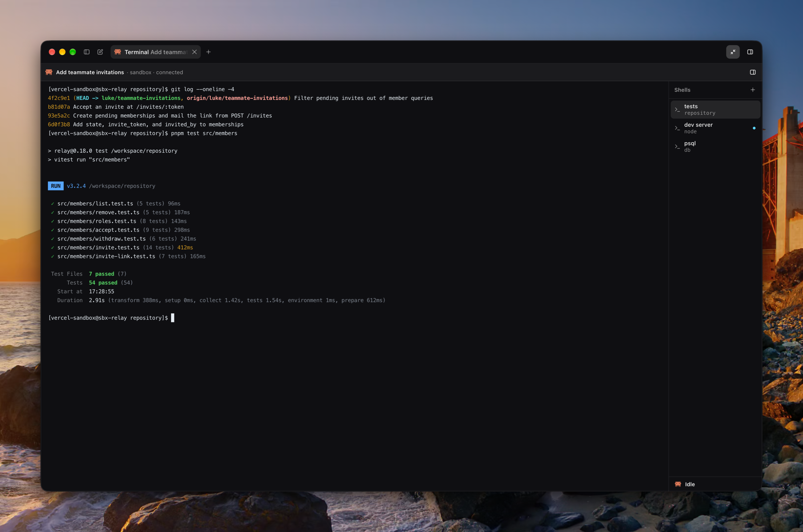The width and height of the screenshot is (803, 532).
Task: Open a new tab with plus icon
Action: point(208,52)
